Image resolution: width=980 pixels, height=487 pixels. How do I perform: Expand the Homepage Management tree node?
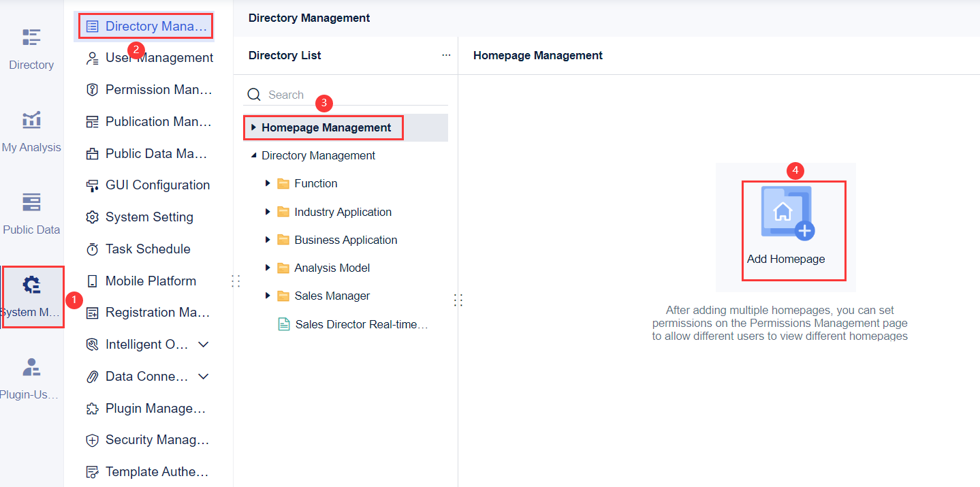253,127
